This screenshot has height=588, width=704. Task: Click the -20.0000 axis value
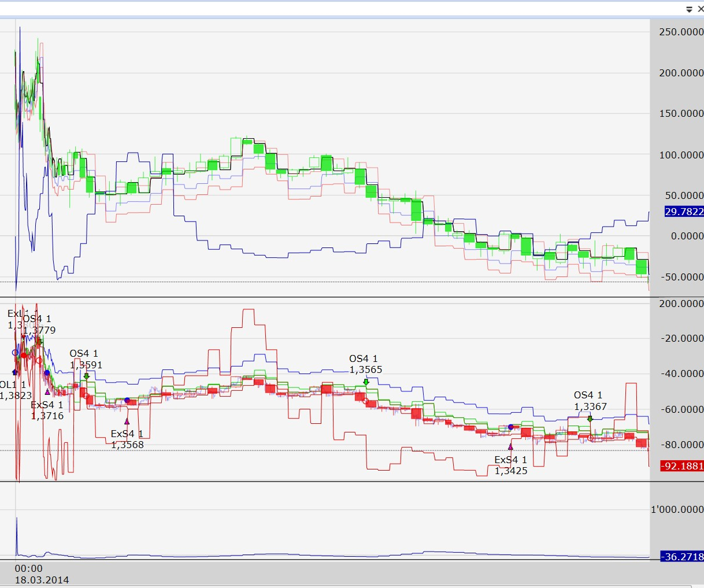pos(682,338)
